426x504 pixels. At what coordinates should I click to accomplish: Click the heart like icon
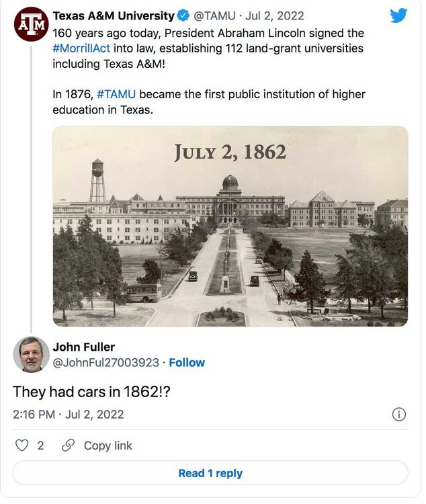22,445
